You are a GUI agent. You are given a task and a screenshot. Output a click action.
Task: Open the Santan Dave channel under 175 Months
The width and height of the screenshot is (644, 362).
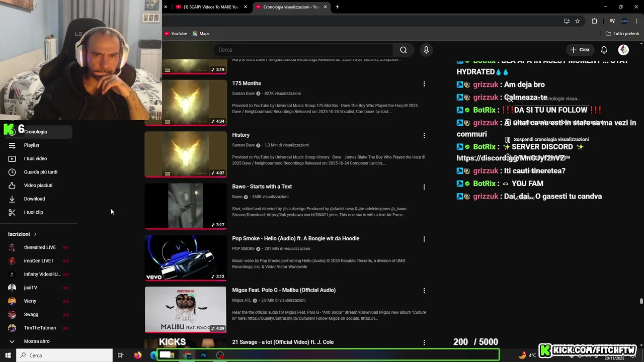click(x=244, y=94)
